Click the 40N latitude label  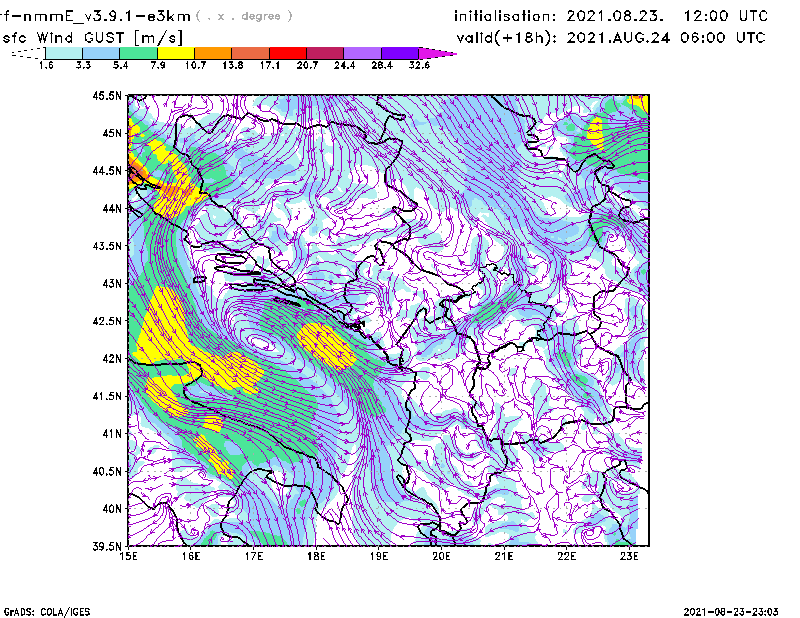(x=112, y=508)
